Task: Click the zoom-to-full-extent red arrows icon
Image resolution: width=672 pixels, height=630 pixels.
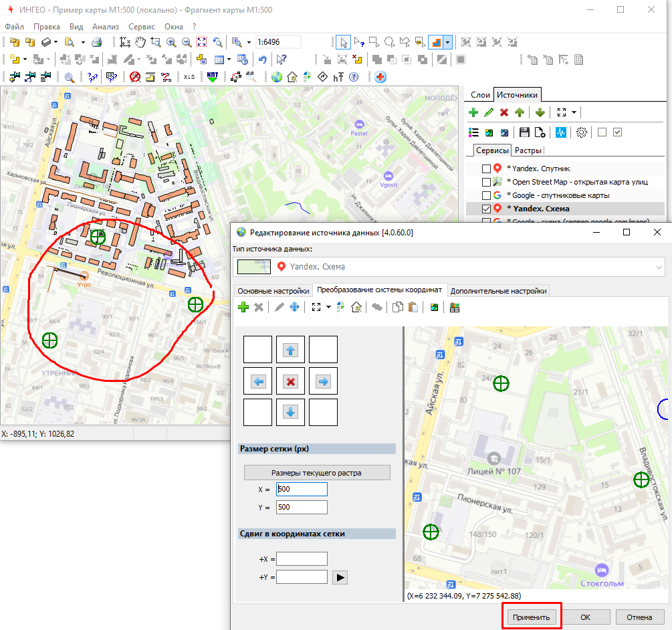Action: [202, 42]
